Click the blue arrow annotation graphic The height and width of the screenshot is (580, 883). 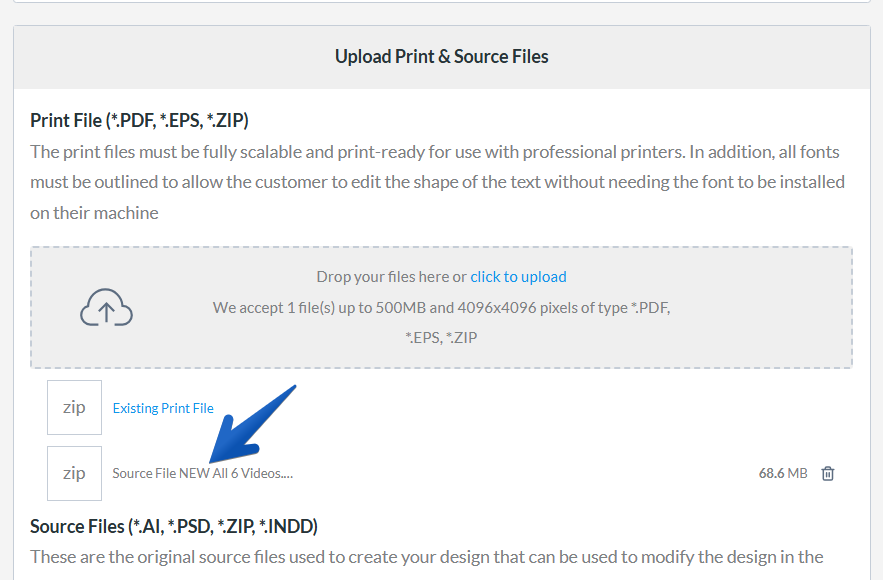252,424
